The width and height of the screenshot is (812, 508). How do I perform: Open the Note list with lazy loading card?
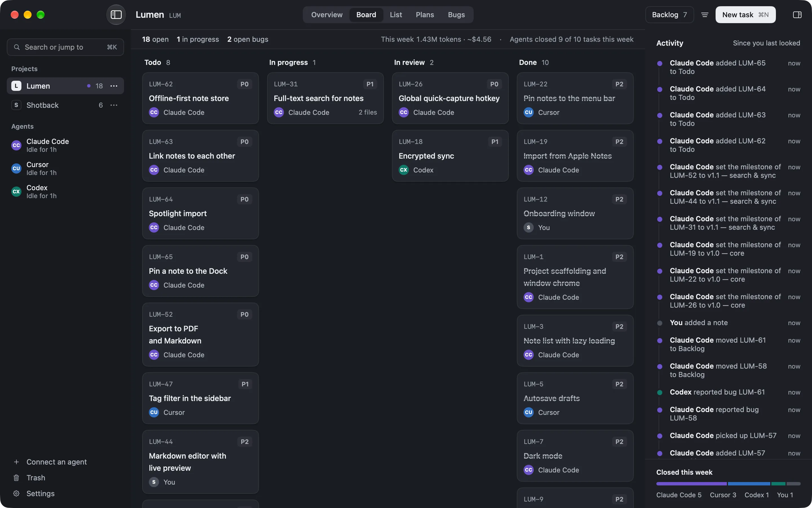pyautogui.click(x=575, y=341)
